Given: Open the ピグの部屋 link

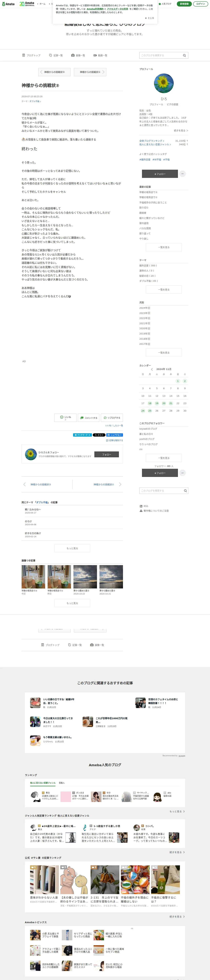Looking at the screenshot, I should (172, 104).
